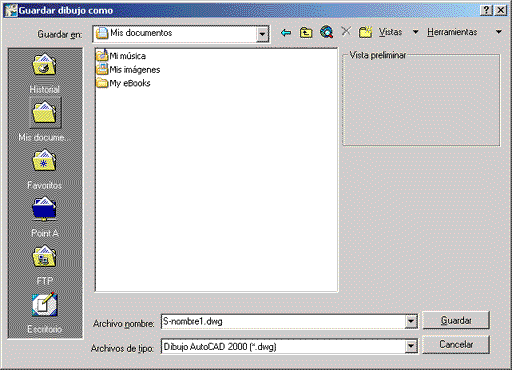This screenshot has width=512, height=370.
Task: Click the back arrow icon
Action: [286, 33]
